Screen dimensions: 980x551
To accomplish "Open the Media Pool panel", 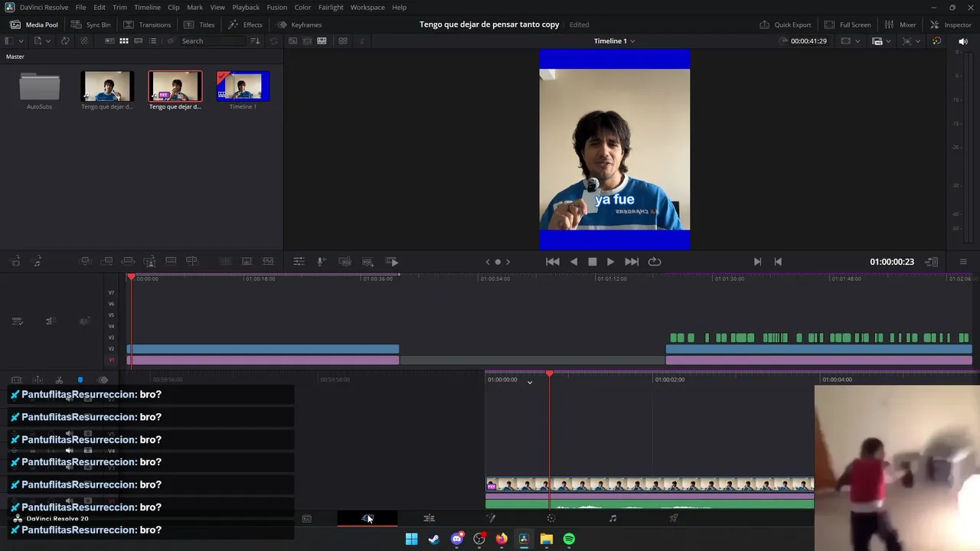I will tap(34, 24).
